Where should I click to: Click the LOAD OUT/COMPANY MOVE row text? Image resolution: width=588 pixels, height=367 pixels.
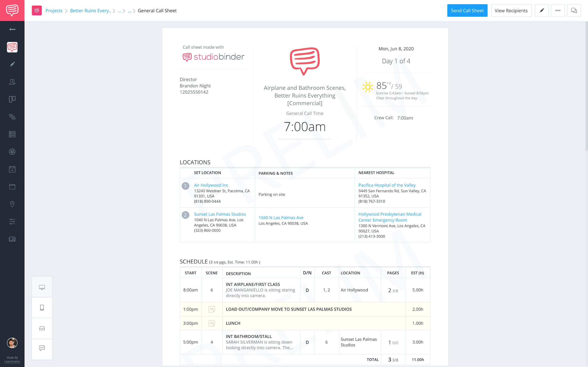[x=289, y=309]
